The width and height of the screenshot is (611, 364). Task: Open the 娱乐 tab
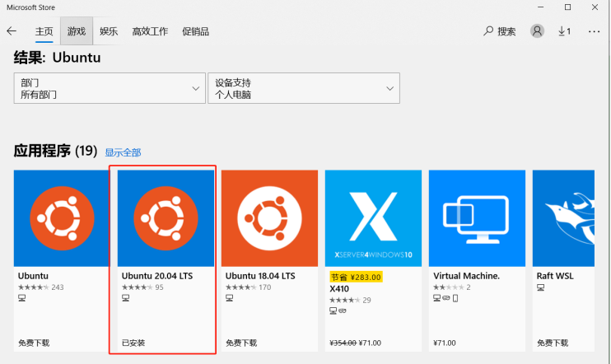coord(109,31)
